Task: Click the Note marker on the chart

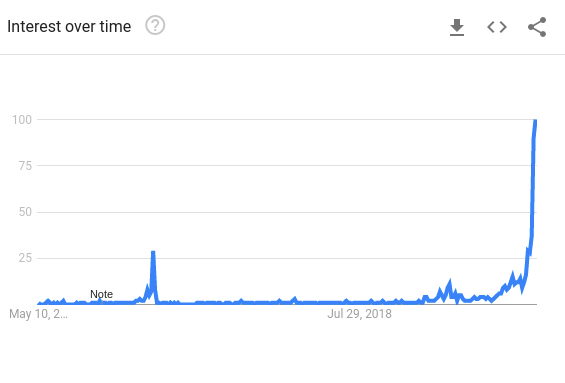Action: (101, 294)
